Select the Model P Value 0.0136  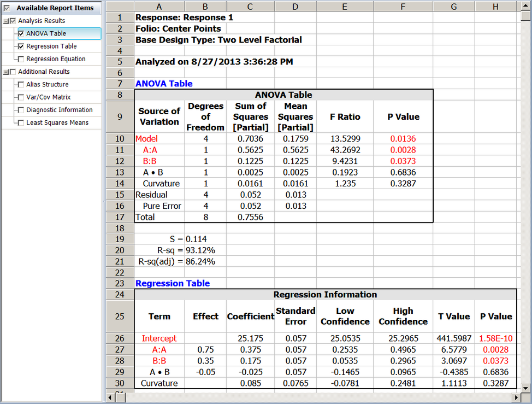pos(403,138)
